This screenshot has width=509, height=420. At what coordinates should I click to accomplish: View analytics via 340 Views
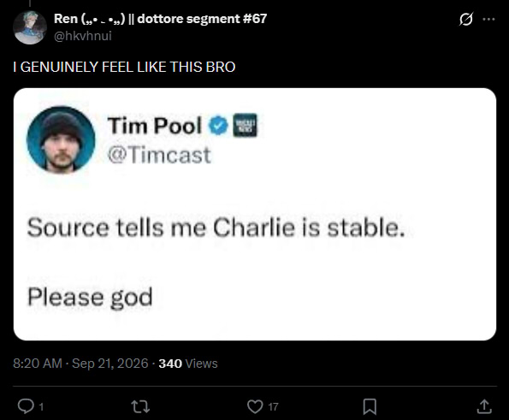(x=188, y=364)
